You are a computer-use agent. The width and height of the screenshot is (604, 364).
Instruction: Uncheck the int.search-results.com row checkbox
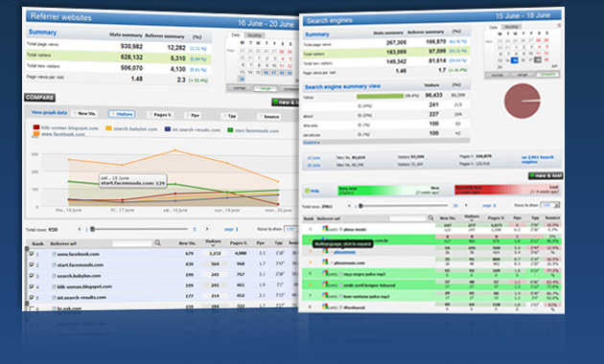coord(32,297)
